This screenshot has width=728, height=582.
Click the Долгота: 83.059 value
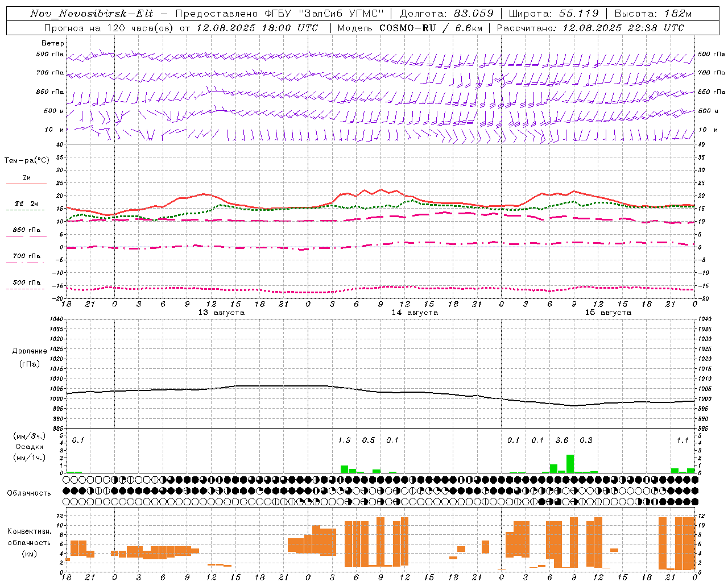point(447,14)
